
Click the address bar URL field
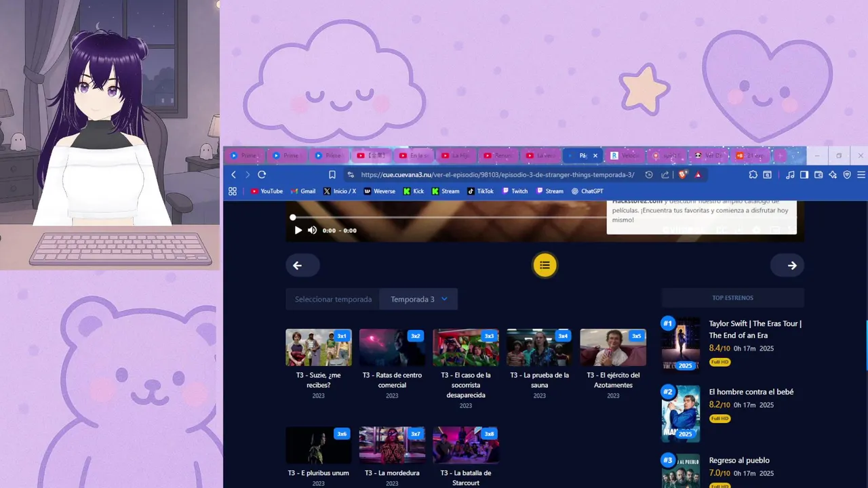tap(498, 175)
